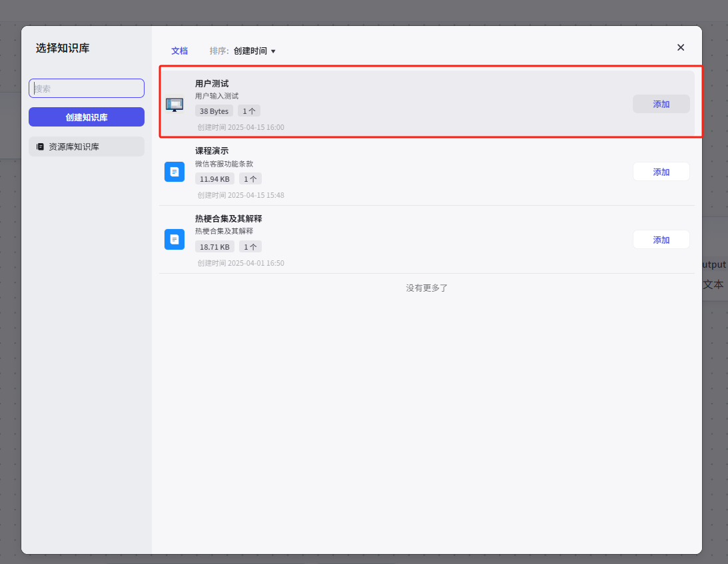Click the 11.94 KB size tag
This screenshot has width=728, height=564.
[214, 179]
